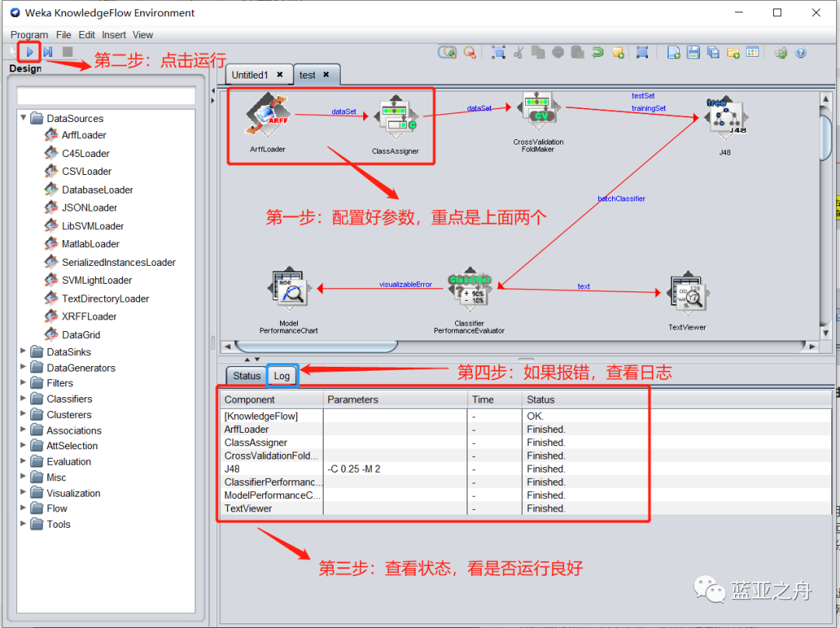The image size is (840, 628).
Task: Click the canvas vertical scroll down arrow
Action: tap(825, 333)
